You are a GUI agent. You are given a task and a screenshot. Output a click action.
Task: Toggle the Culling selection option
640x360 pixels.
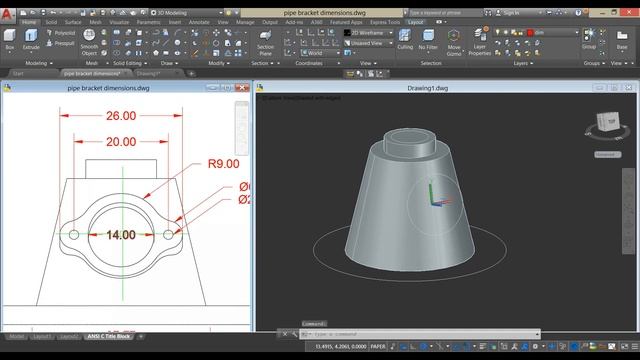pos(405,39)
